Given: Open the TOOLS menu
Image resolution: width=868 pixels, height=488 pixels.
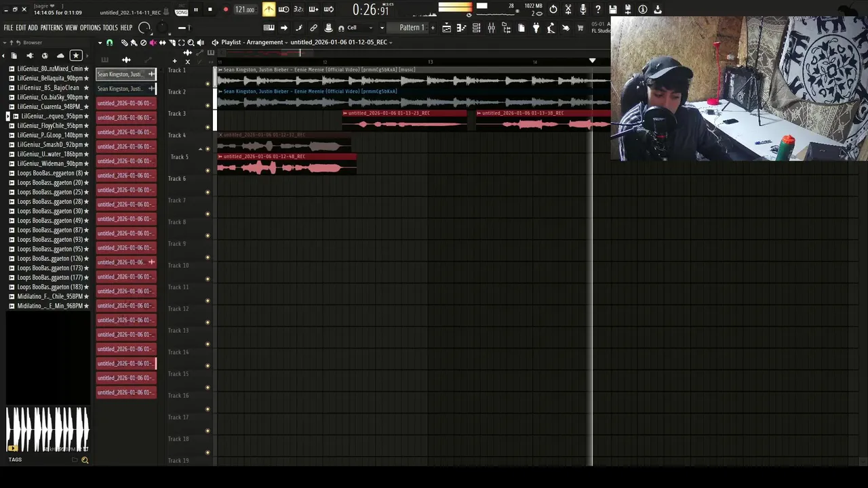Looking at the screenshot, I should (x=111, y=28).
